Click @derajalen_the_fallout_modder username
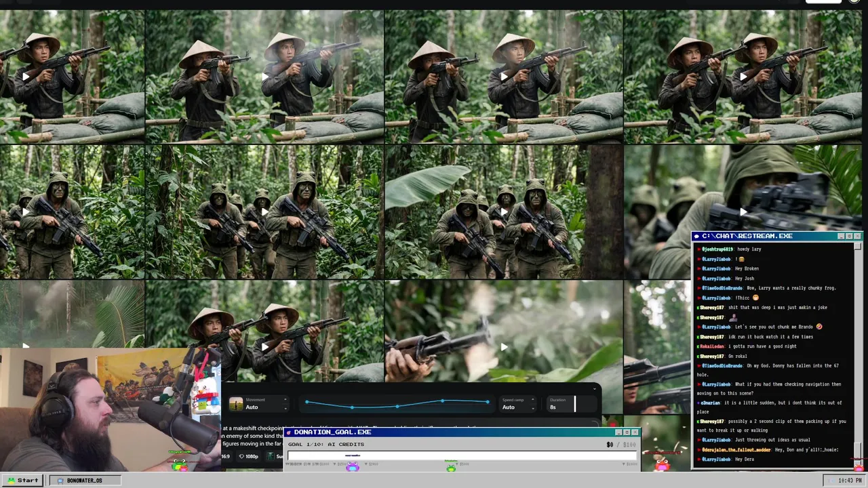 pos(736,449)
